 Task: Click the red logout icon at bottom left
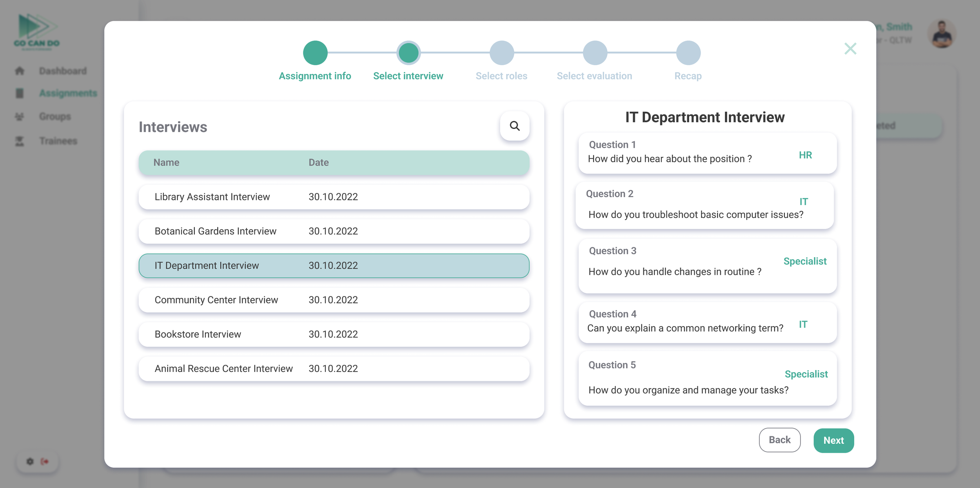45,461
